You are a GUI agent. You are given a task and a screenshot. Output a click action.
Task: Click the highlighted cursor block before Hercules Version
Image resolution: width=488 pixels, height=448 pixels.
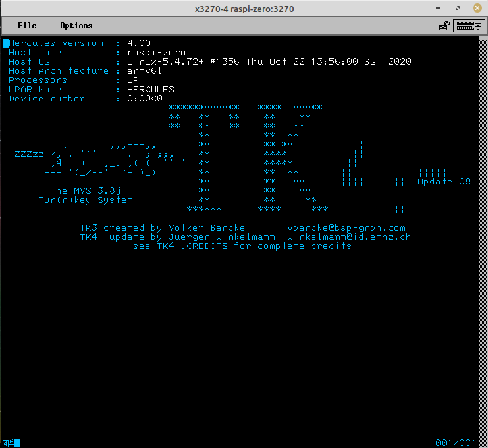(x=5, y=43)
